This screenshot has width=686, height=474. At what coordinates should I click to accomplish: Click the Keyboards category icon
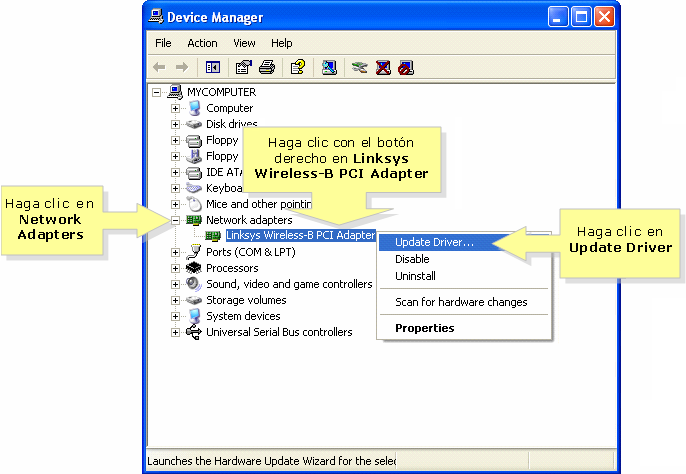tap(194, 188)
